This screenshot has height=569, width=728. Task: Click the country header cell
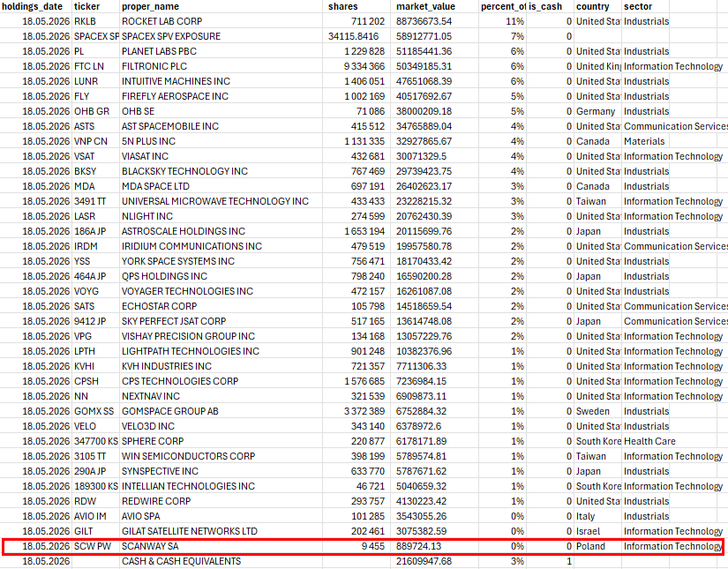point(597,6)
